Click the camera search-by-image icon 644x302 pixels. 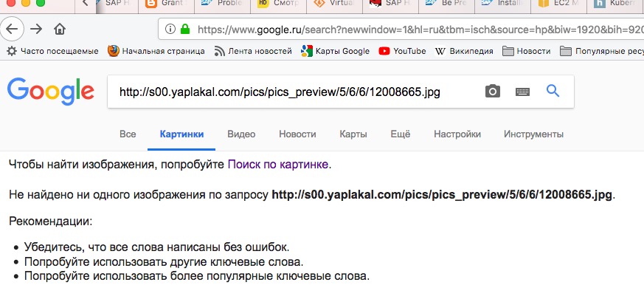493,92
